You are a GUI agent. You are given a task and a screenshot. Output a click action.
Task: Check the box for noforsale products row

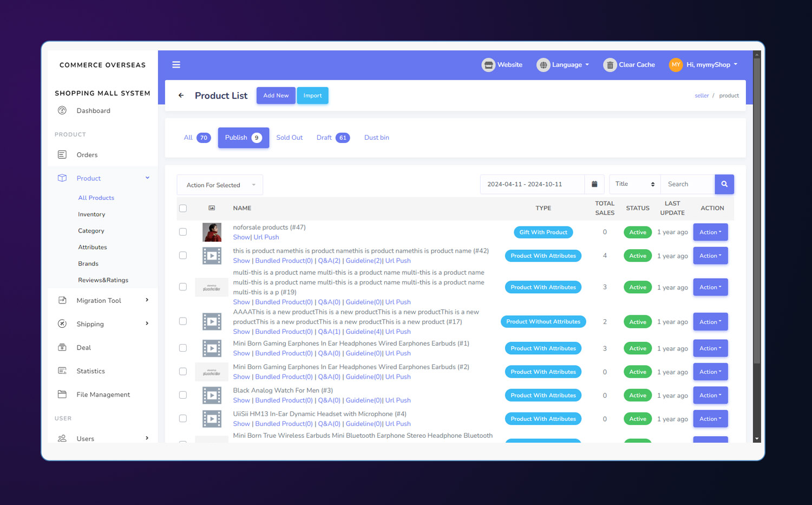click(183, 232)
